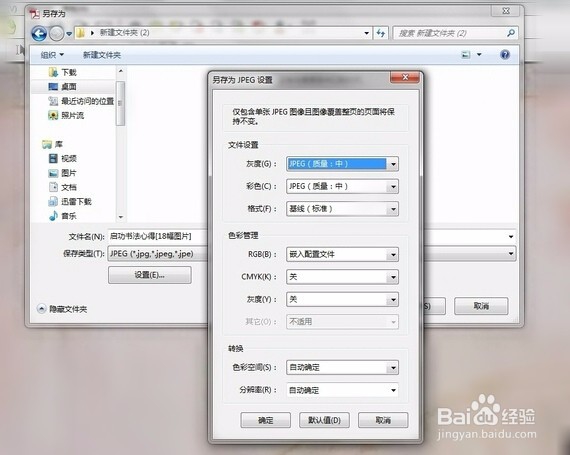Select 图片 library
The height and width of the screenshot is (455, 570).
pos(63,173)
